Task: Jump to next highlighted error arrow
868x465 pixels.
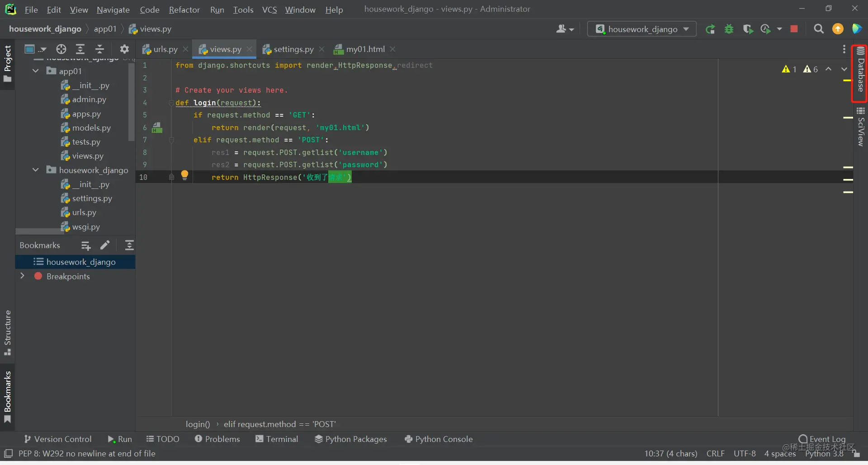Action: [844, 69]
